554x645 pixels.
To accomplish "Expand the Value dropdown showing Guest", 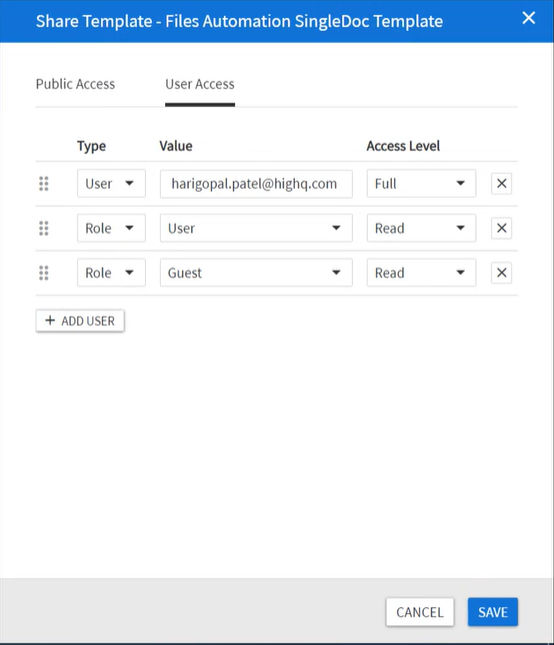I will coord(256,272).
